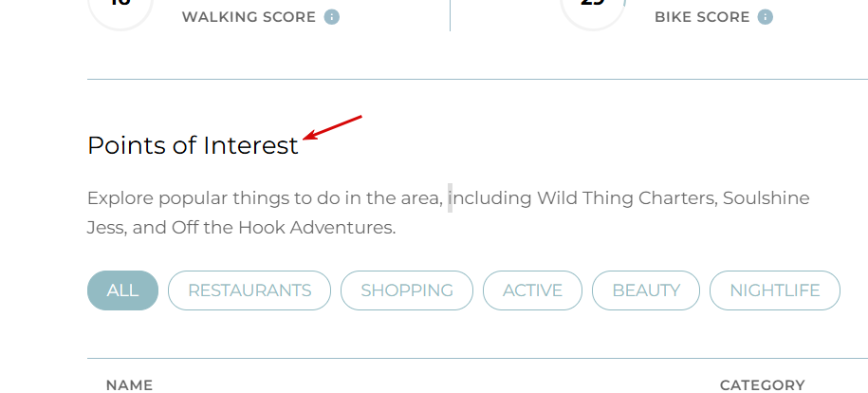
Task: Sort table by CATEGORY column header
Action: (x=763, y=385)
